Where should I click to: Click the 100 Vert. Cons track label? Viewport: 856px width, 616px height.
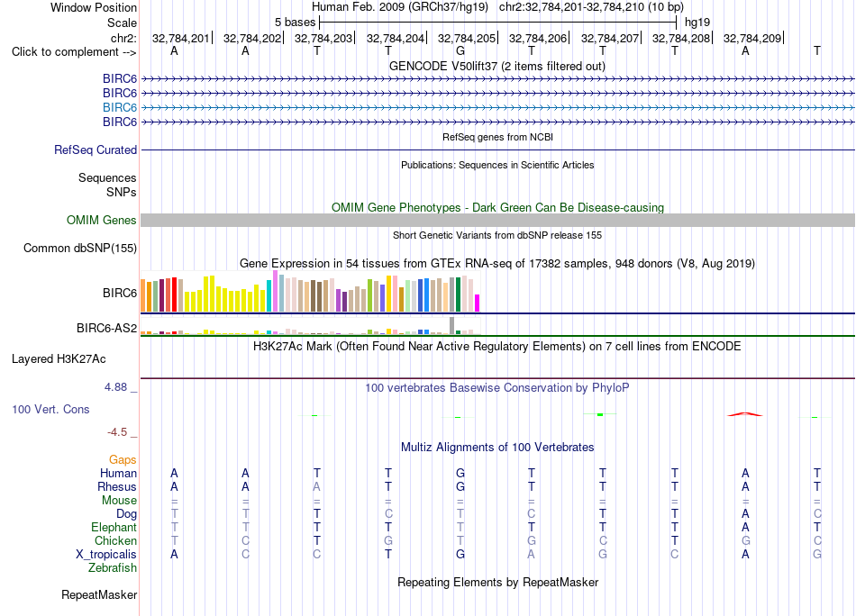point(50,409)
